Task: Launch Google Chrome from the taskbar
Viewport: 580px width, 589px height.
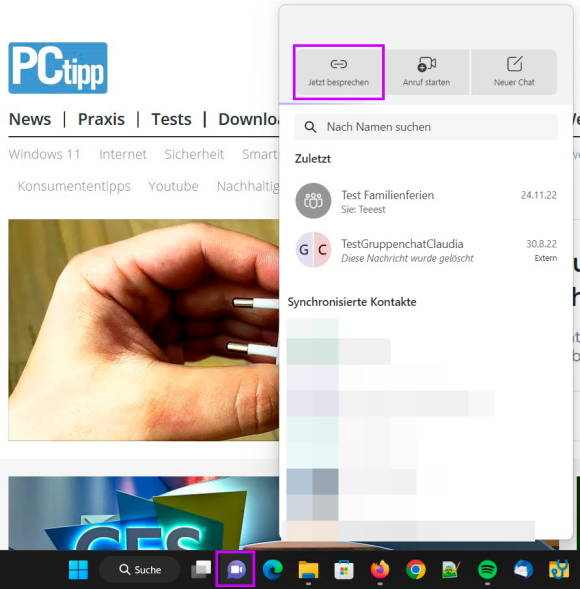Action: [415, 569]
